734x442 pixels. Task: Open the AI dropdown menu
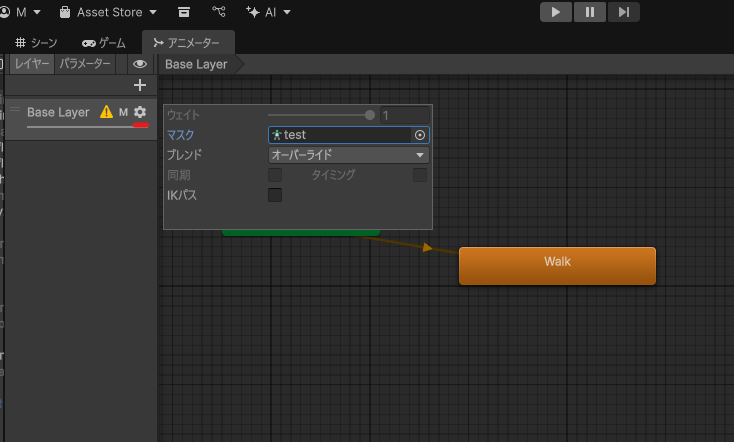pyautogui.click(x=268, y=12)
